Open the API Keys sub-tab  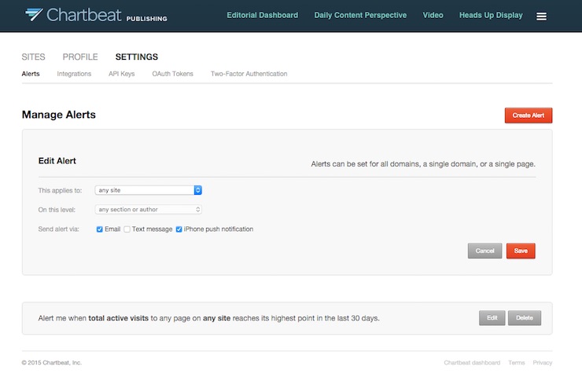(122, 74)
